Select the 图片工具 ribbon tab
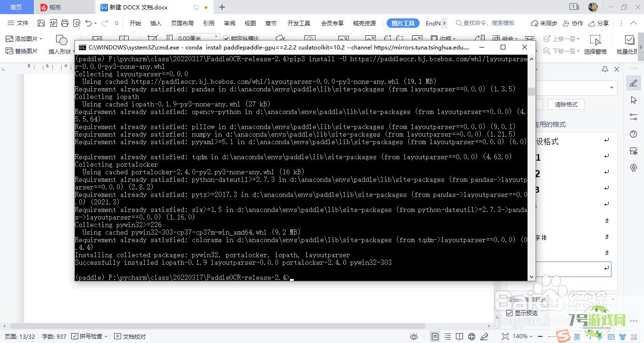The width and height of the screenshot is (644, 343). coord(403,23)
